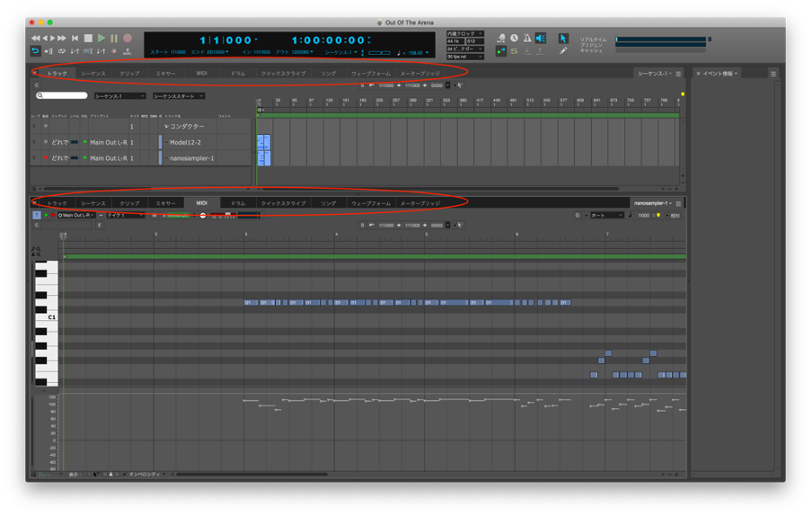Open MIDI editor hamburger menu
This screenshot has width=812, height=516.
(x=678, y=203)
